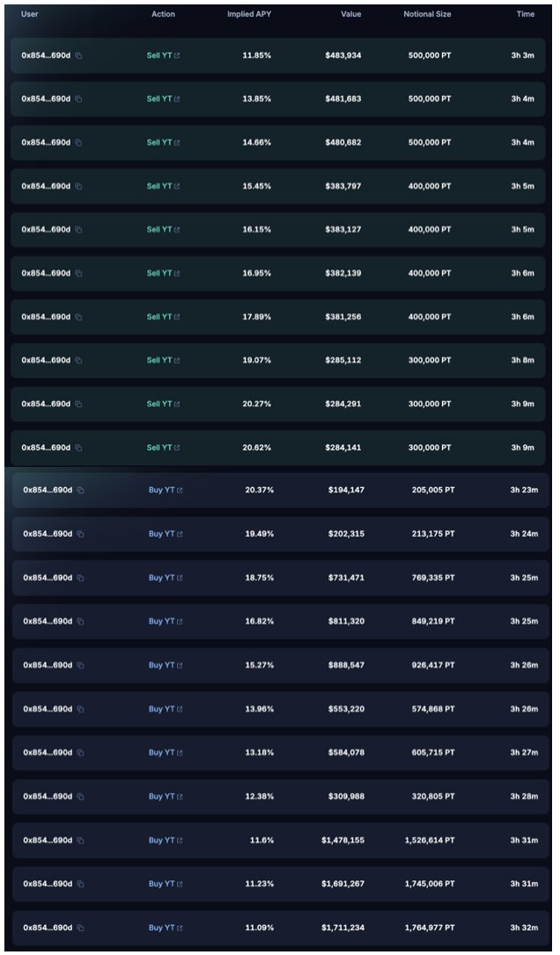Open the Buy YT transaction valued $1,691,267
Screen dimensions: 560x955
(x=162, y=884)
